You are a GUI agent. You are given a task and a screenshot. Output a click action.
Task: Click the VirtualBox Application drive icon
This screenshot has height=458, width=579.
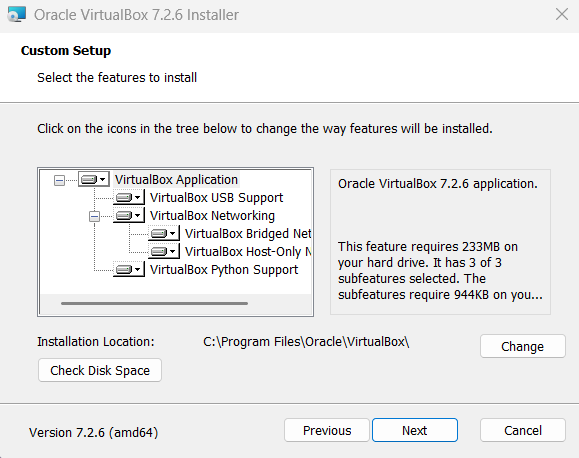(x=94, y=180)
